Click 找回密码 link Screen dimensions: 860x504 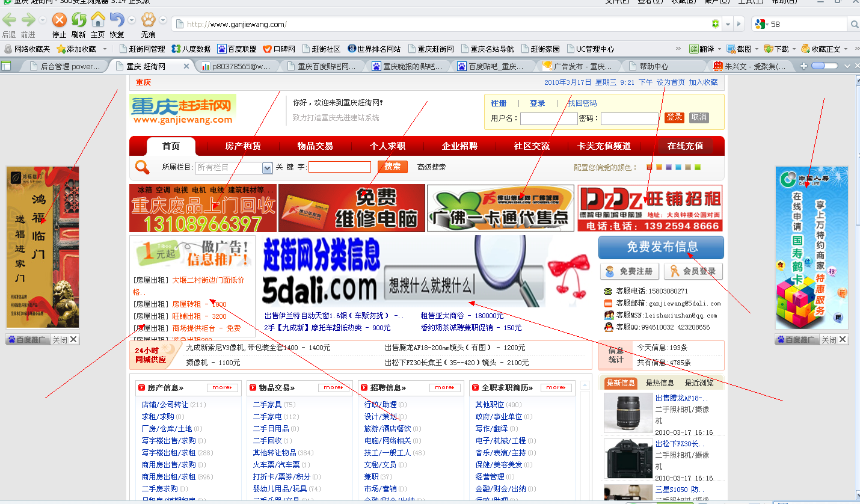582,103
